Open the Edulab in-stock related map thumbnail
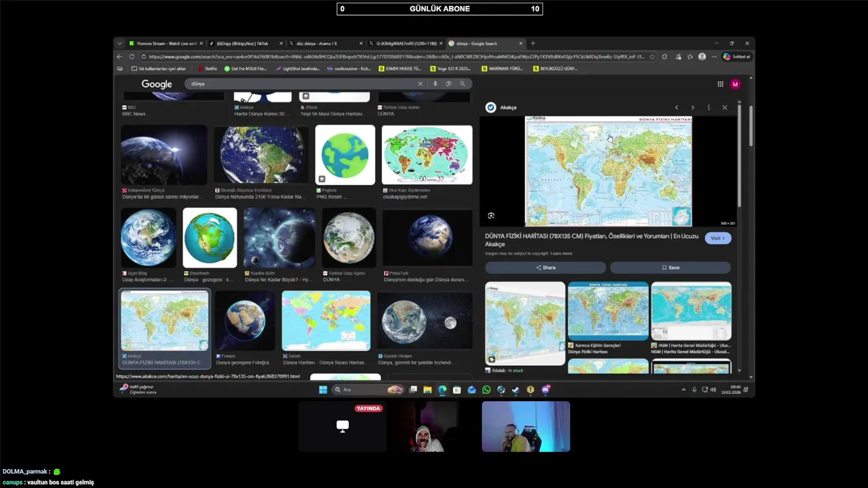 click(525, 323)
